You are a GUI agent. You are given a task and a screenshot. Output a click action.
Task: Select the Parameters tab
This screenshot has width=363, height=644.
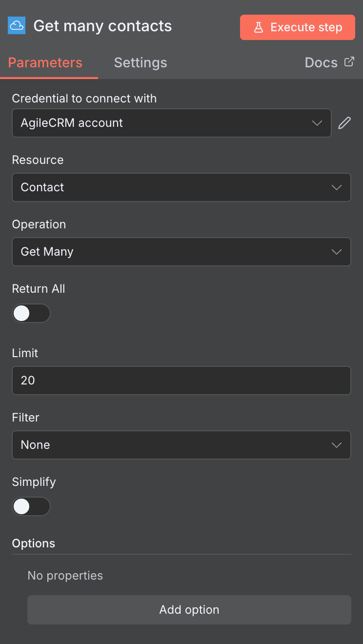coord(45,62)
